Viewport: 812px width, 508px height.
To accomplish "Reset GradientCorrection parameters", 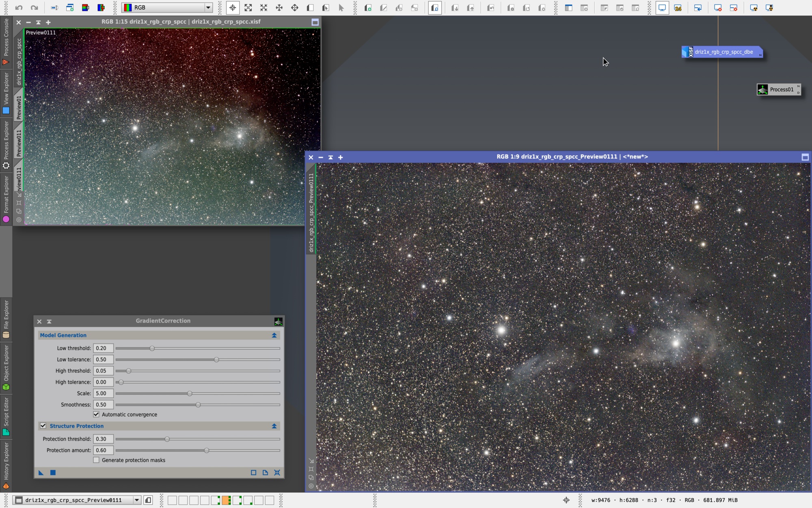I will point(277,472).
